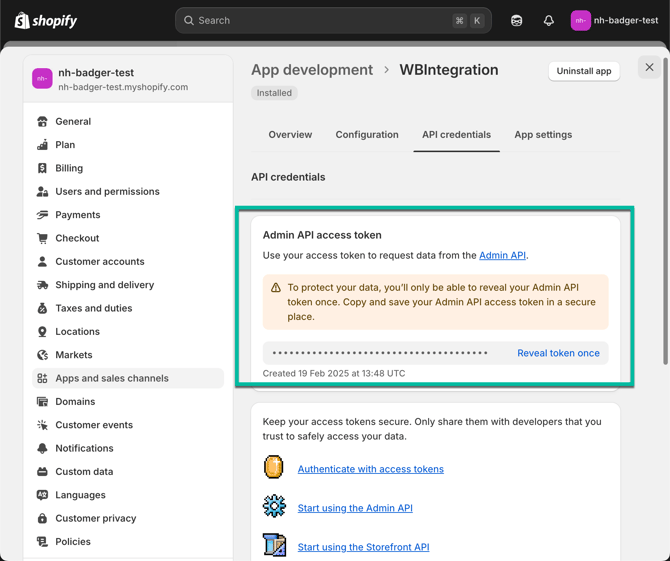The height and width of the screenshot is (561, 670).
Task: Click the General store icon in sidebar
Action: (x=42, y=121)
